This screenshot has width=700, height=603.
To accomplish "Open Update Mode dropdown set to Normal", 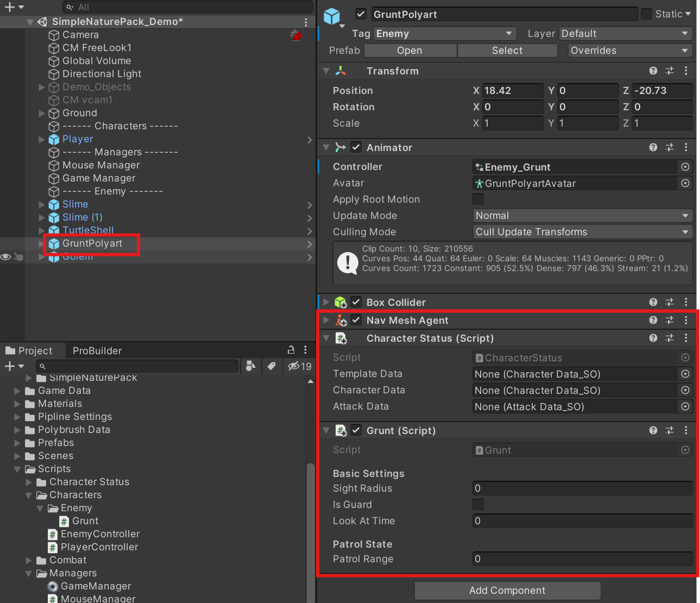I will tap(583, 216).
